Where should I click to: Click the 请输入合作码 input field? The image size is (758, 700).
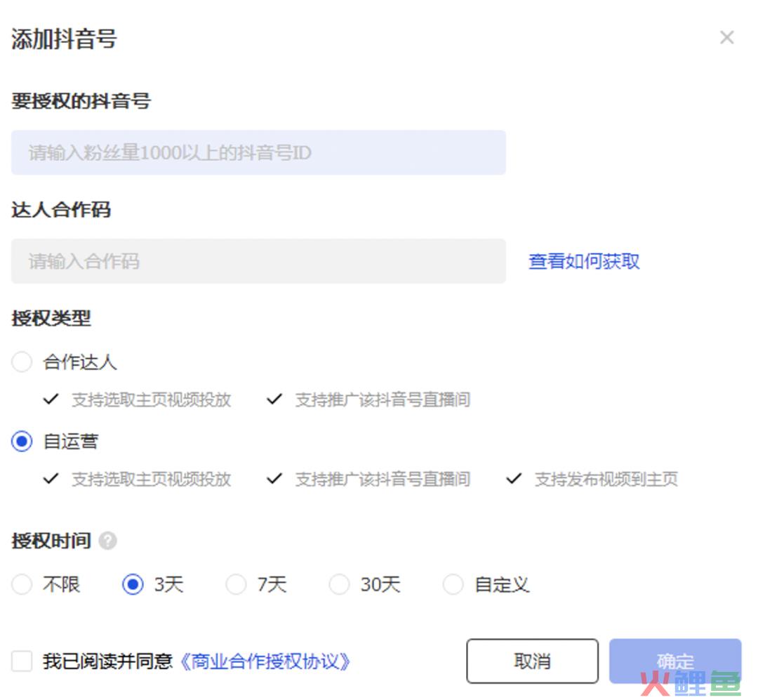(258, 260)
